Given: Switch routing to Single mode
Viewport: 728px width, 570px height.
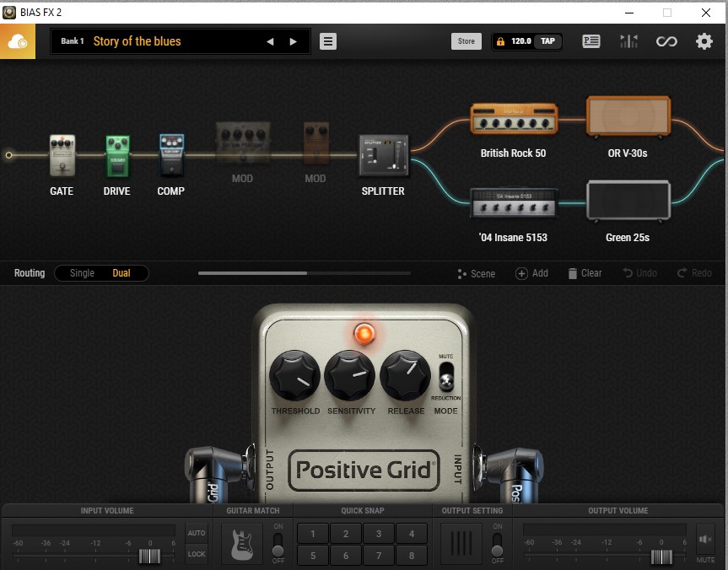Looking at the screenshot, I should pyautogui.click(x=80, y=273).
